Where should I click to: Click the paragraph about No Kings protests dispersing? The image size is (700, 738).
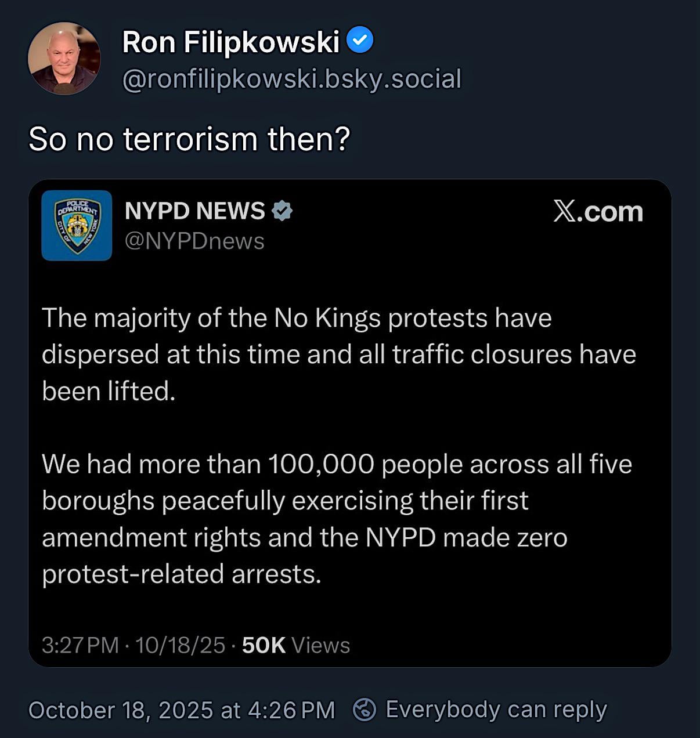(x=338, y=354)
